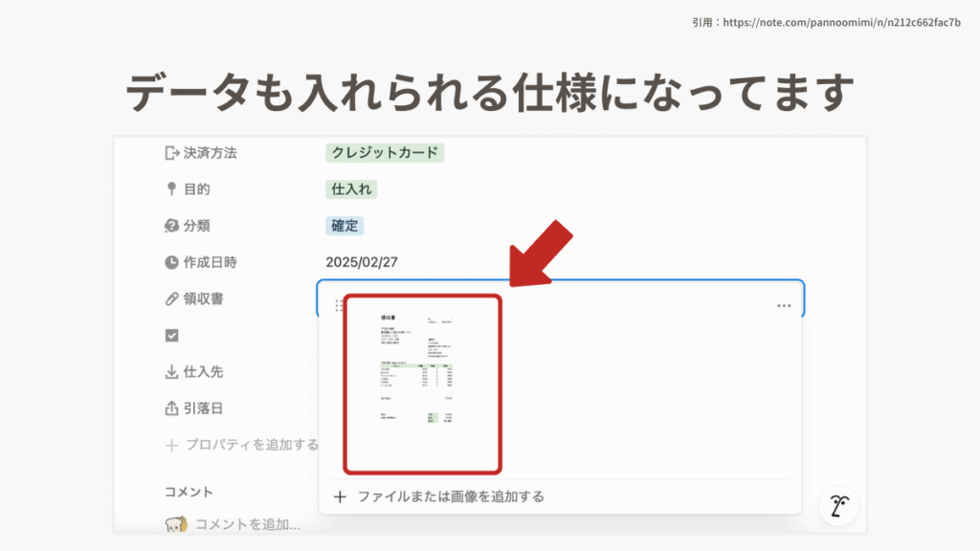
Task: Open the three-dot menu for the receipt file
Action: (x=784, y=306)
